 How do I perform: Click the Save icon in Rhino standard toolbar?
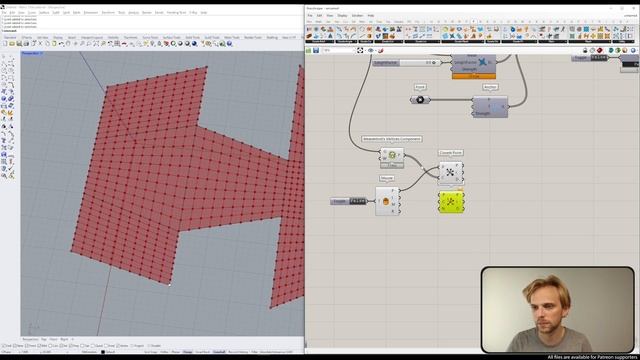click(19, 43)
